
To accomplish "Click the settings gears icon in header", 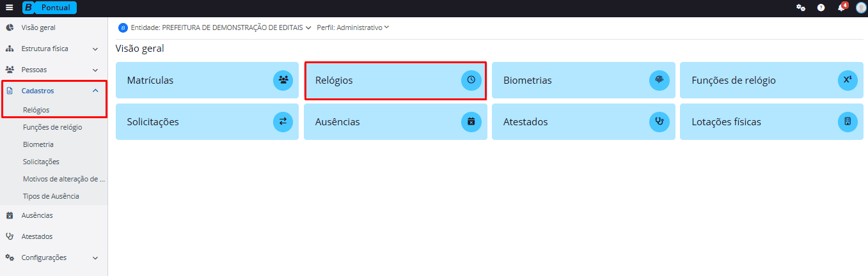I will pos(800,8).
